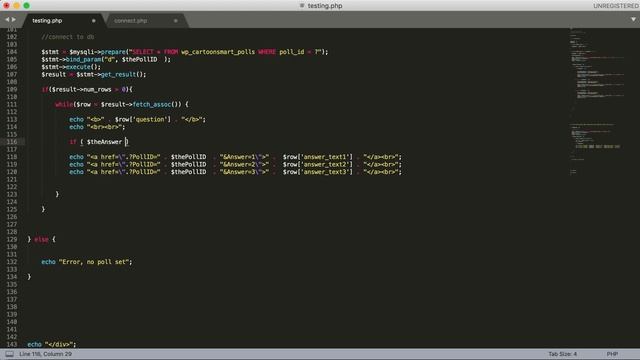The width and height of the screenshot is (640, 360).
Task: Click line number 116 in the gutter
Action: pos(11,142)
